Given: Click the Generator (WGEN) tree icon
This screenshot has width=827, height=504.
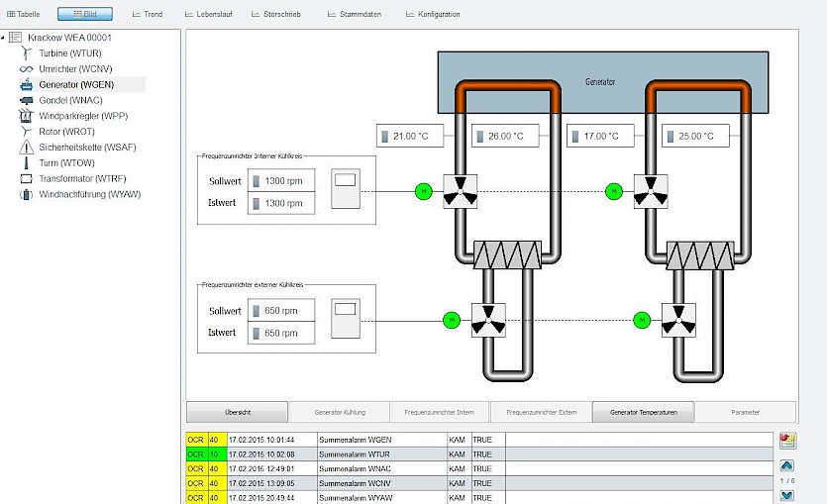Looking at the screenshot, I should [x=27, y=84].
